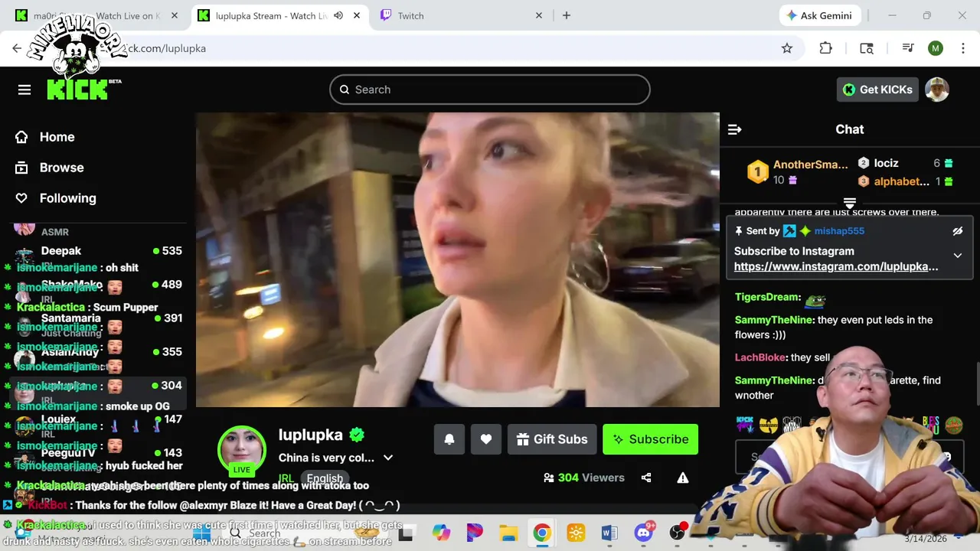Switch to the luplupka Stream tab
980x551 pixels.
click(x=280, y=15)
